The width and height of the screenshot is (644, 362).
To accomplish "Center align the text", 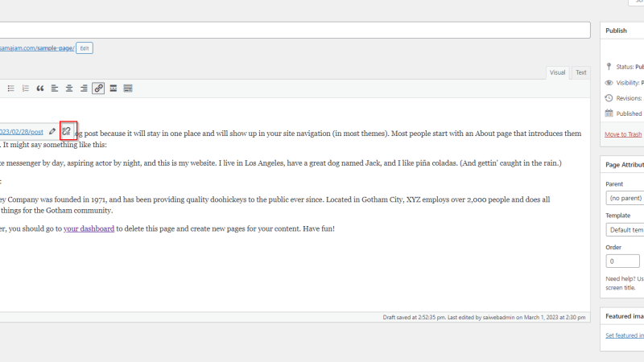I will click(69, 88).
